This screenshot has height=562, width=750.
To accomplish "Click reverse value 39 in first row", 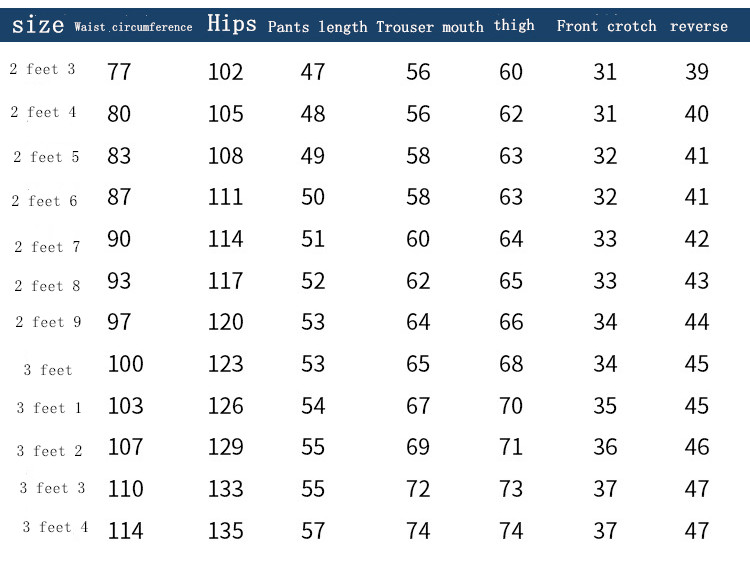I will pyautogui.click(x=697, y=72).
